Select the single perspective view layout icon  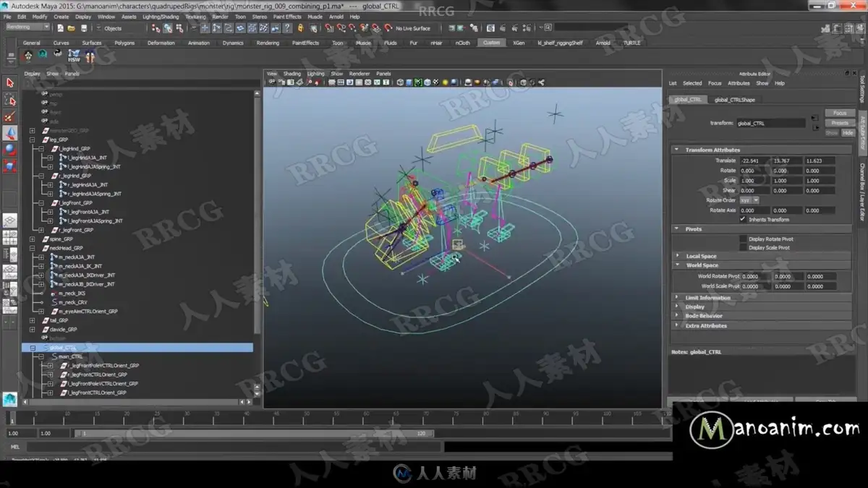pyautogui.click(x=9, y=221)
